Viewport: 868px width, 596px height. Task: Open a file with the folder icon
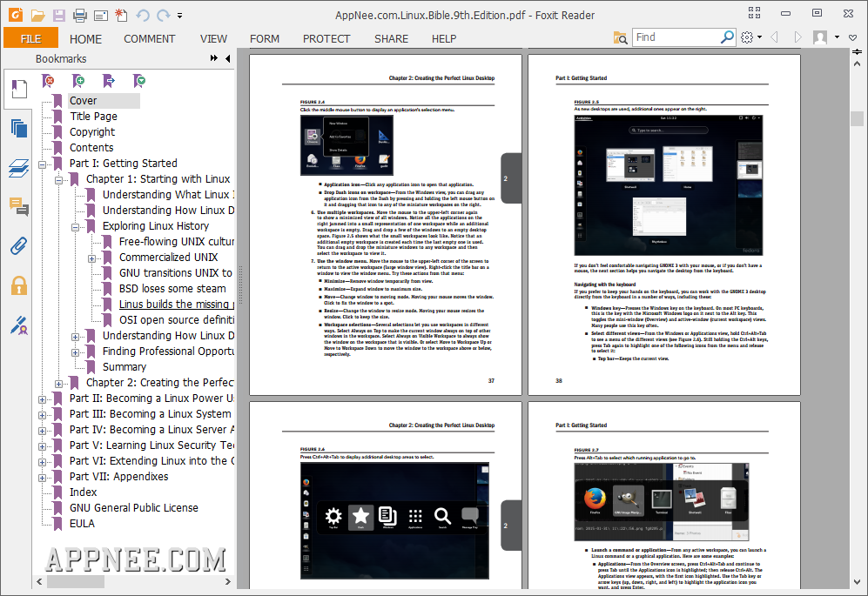(x=37, y=15)
